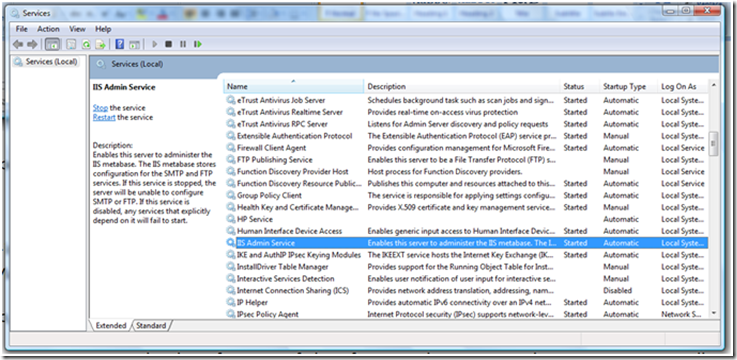Select the Group Policy Client service
Image resolution: width=737 pixels, height=360 pixels.
click(x=466, y=195)
